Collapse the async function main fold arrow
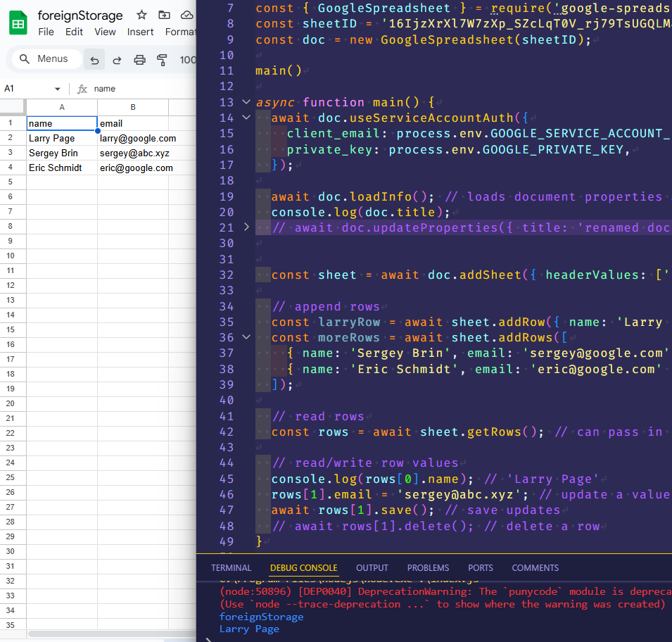672x642 pixels. [246, 102]
